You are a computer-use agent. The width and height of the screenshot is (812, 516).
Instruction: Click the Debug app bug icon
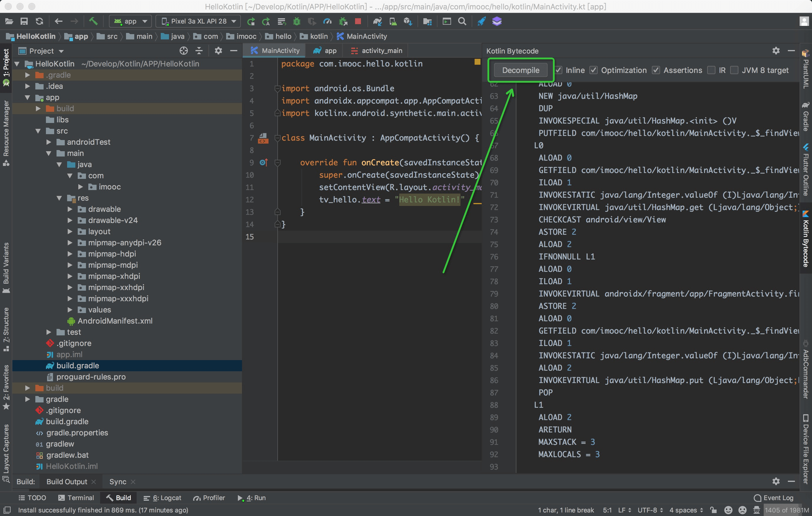(297, 21)
